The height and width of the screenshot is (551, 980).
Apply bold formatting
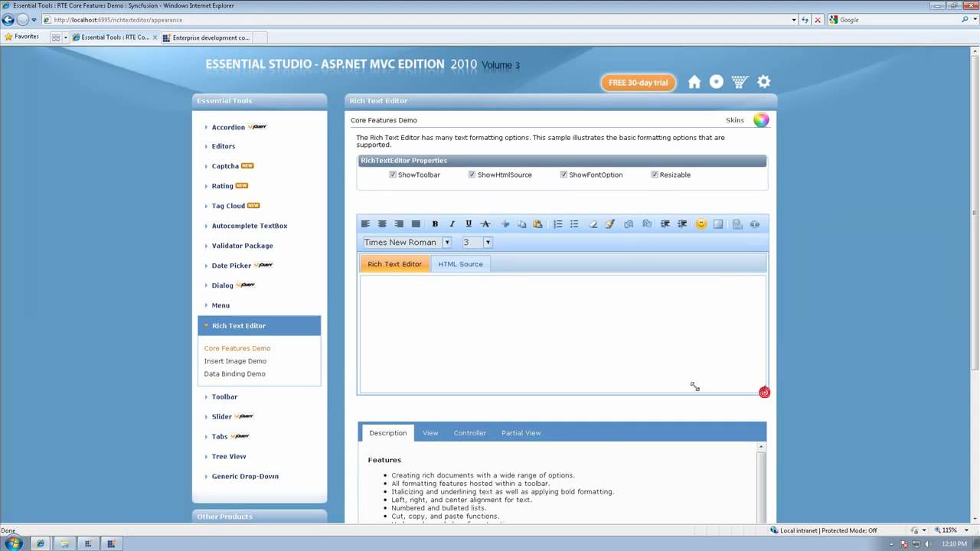point(435,224)
